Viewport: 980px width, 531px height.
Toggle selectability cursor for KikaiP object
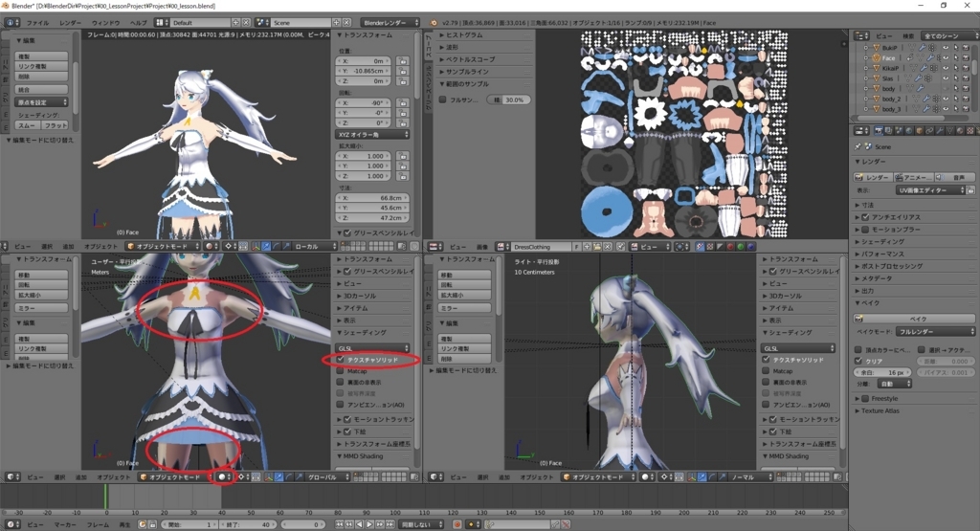pos(956,68)
